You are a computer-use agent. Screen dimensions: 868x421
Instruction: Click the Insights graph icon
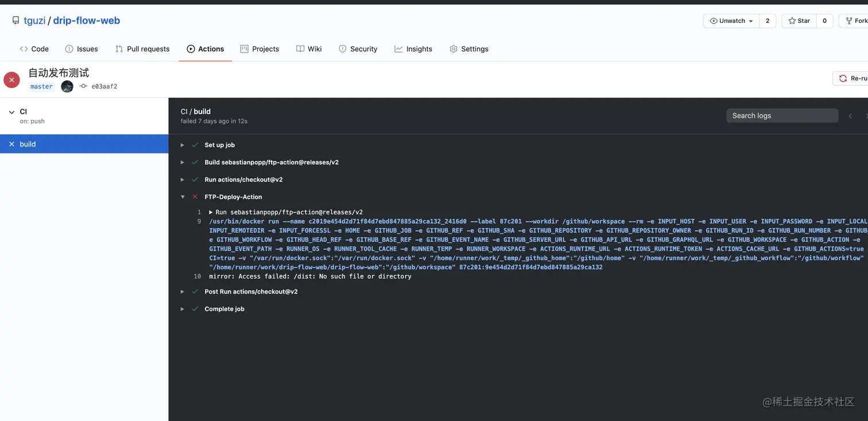click(x=398, y=49)
